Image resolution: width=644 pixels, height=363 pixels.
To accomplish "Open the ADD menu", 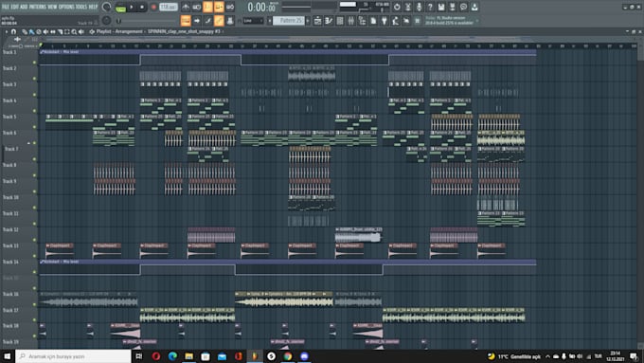I will tap(24, 7).
